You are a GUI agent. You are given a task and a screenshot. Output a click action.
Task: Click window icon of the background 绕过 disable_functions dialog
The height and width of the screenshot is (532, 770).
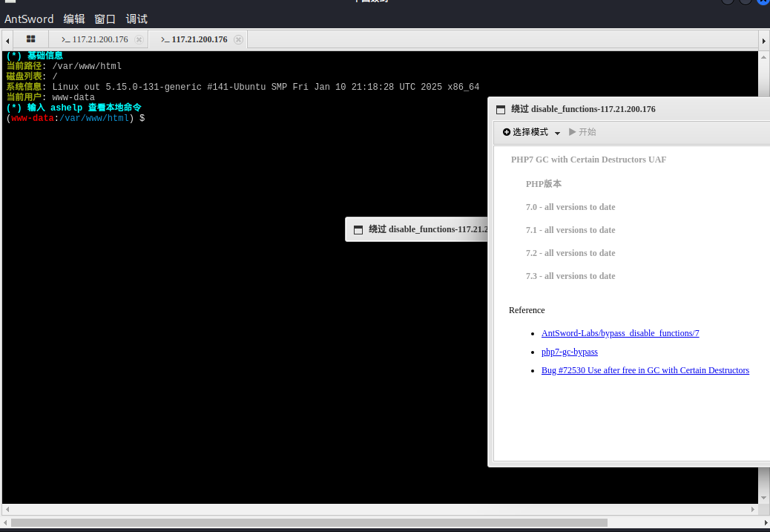click(358, 230)
